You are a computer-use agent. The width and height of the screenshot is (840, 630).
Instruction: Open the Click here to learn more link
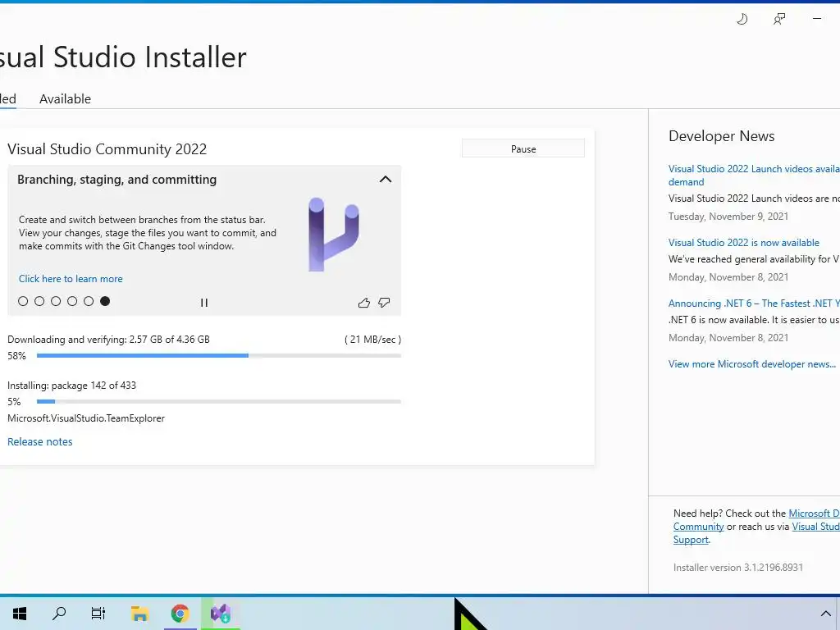(x=71, y=279)
